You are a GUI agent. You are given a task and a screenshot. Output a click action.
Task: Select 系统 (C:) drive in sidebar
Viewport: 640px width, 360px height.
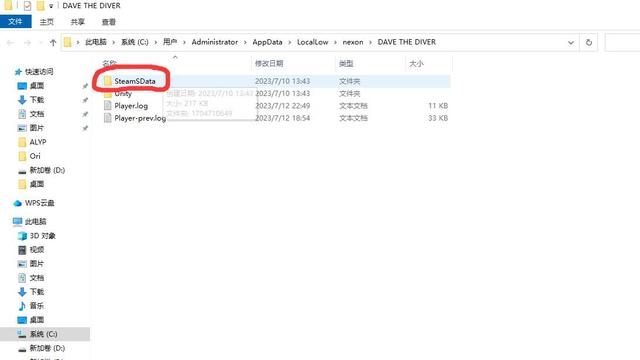[43, 334]
